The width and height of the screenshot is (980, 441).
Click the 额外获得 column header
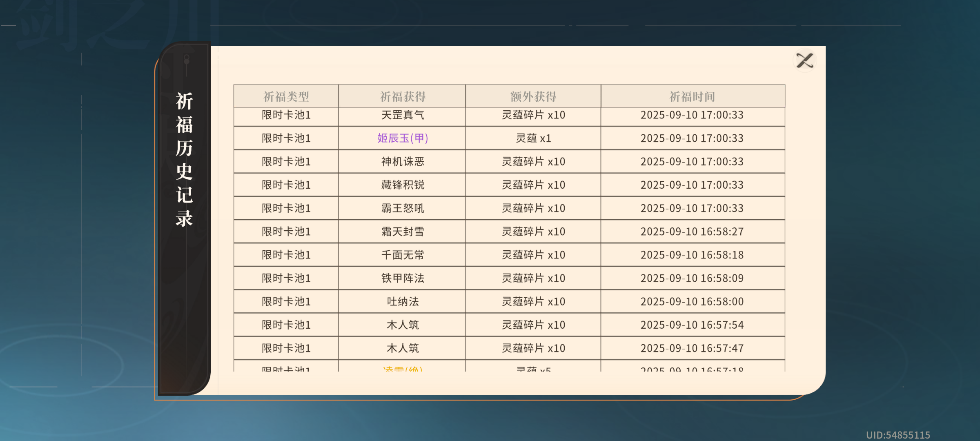tap(533, 96)
